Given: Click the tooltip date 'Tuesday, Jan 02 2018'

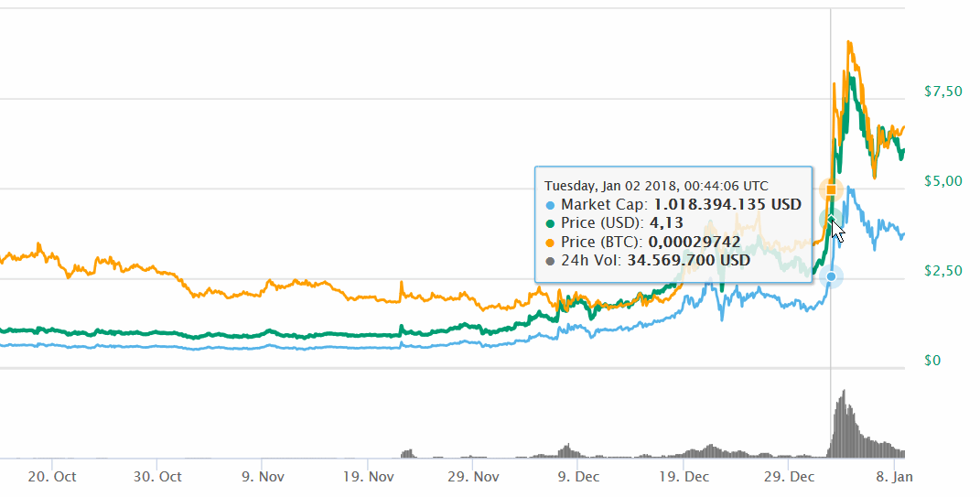Looking at the screenshot, I should tap(611, 187).
